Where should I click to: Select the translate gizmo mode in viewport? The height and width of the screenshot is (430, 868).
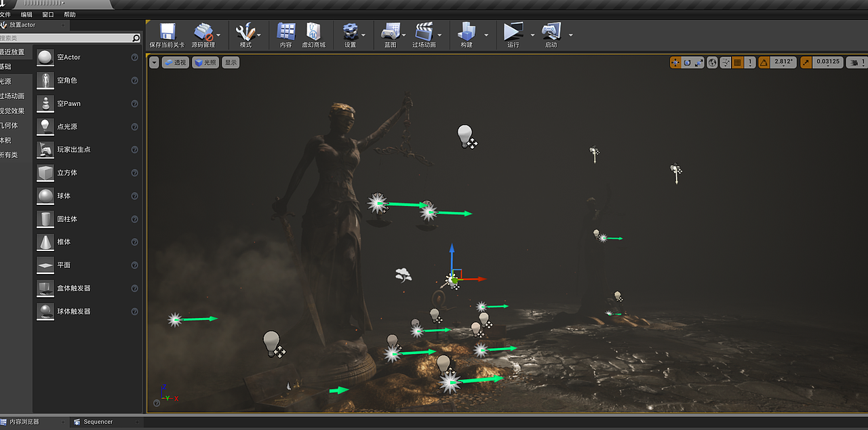[x=675, y=62]
